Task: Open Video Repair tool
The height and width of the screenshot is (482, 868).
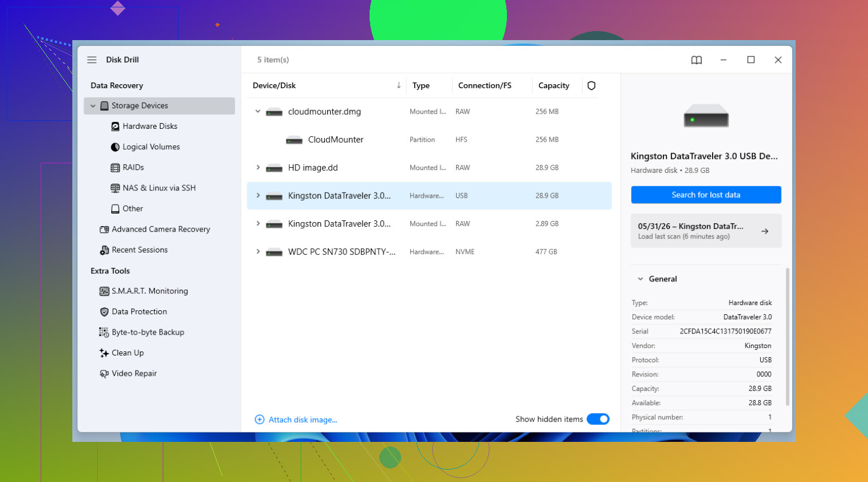Action: click(134, 374)
